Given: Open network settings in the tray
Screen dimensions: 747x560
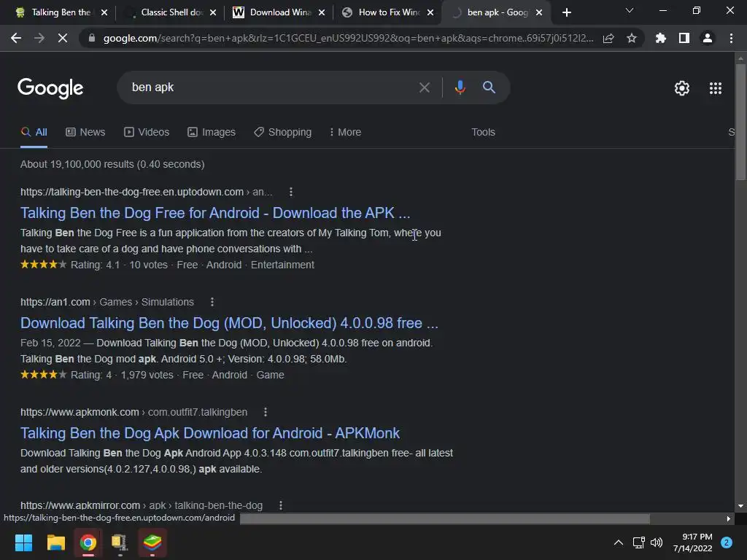Looking at the screenshot, I should click(638, 542).
